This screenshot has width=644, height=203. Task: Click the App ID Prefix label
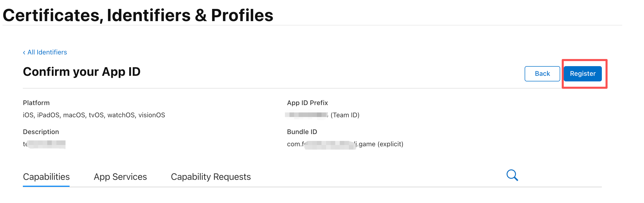(x=307, y=103)
